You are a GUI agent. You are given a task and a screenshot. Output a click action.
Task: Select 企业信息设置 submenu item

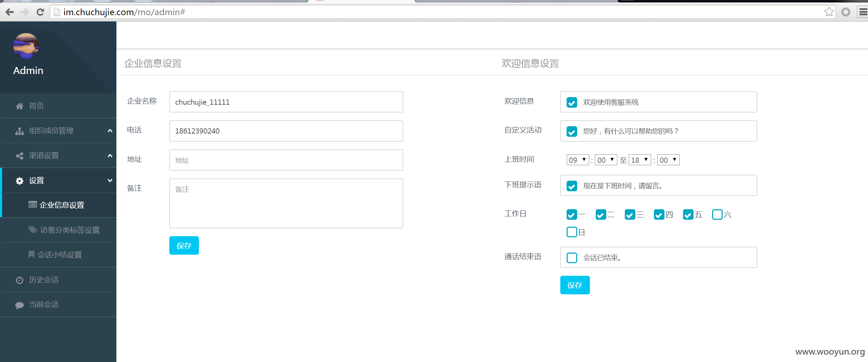tap(58, 205)
